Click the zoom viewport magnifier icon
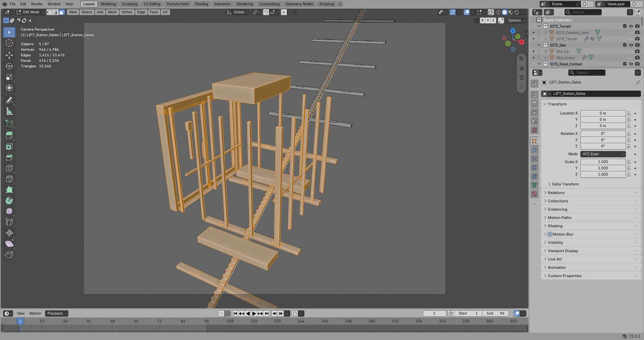The height and width of the screenshot is (340, 644). click(522, 59)
